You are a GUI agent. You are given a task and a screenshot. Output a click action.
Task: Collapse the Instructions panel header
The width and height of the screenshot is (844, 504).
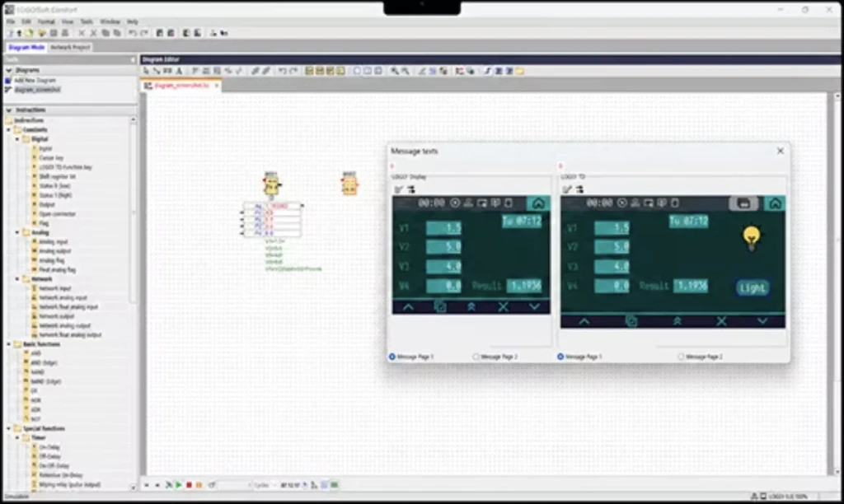tap(8, 110)
